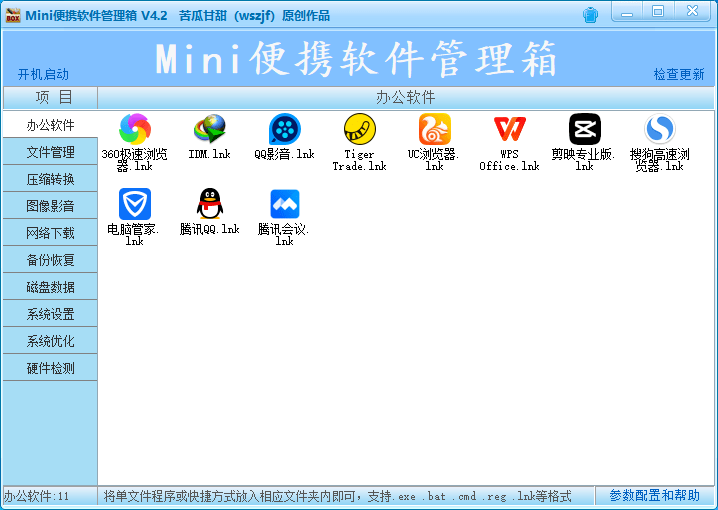Click the BOX app icon in title bar
Viewport: 718px width, 510px height.
(13, 15)
